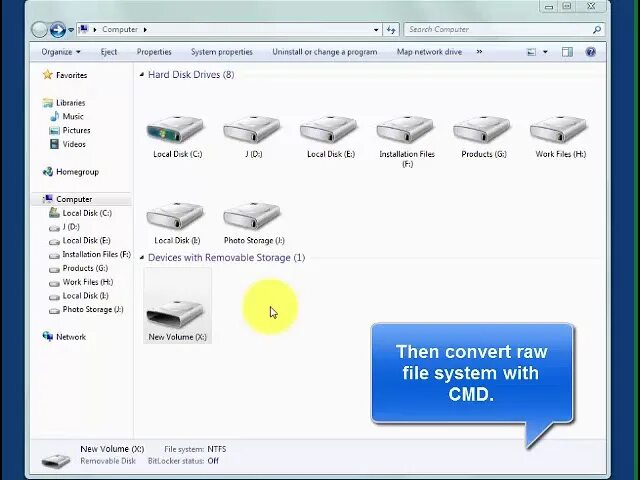This screenshot has height=480, width=640.
Task: Click the Favorites star in sidebar
Action: 48,75
